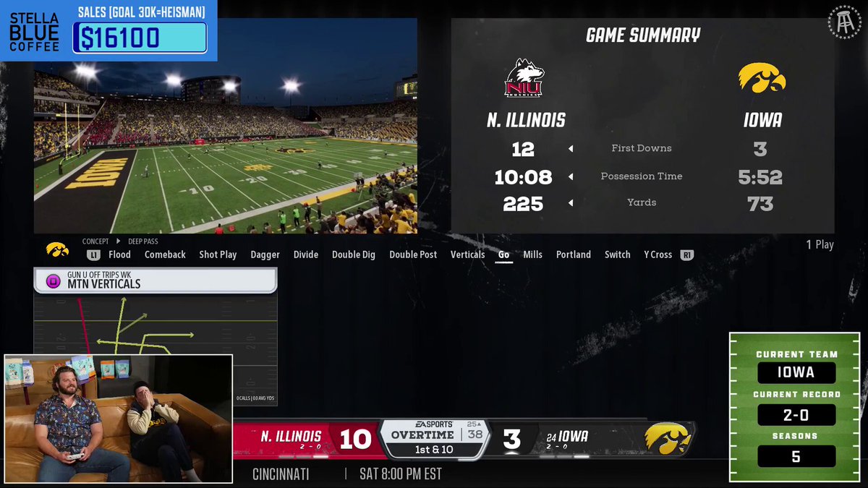Click the webcam feed thumbnail
Screen dimensions: 868x488
pos(119,419)
